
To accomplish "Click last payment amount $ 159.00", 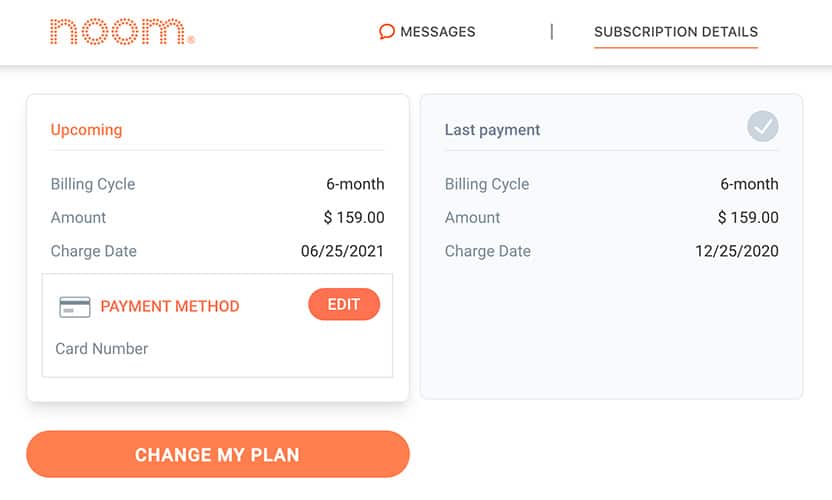I will [748, 218].
